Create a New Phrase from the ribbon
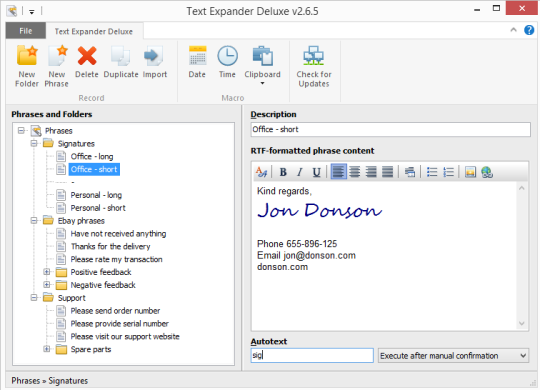540x390 pixels. point(56,66)
